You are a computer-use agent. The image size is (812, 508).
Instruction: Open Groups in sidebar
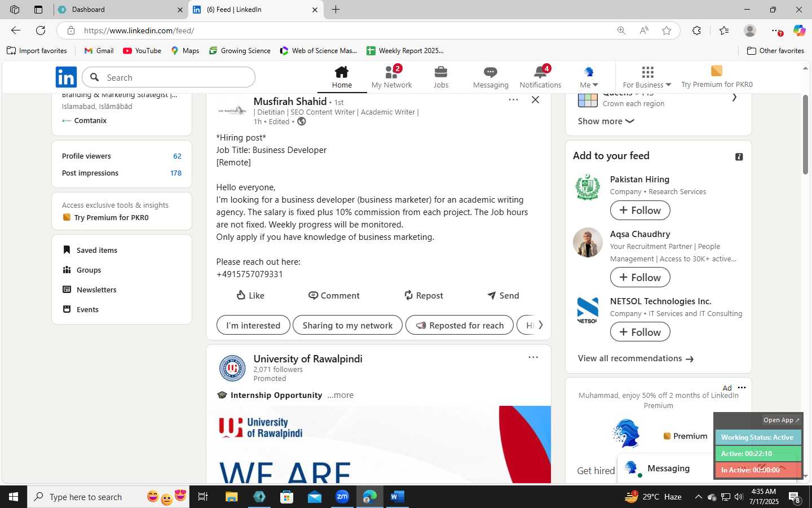click(x=82, y=270)
